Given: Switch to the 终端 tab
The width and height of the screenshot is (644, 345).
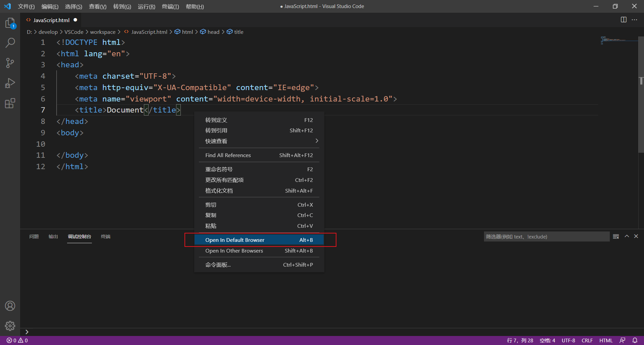Looking at the screenshot, I should pyautogui.click(x=106, y=236).
